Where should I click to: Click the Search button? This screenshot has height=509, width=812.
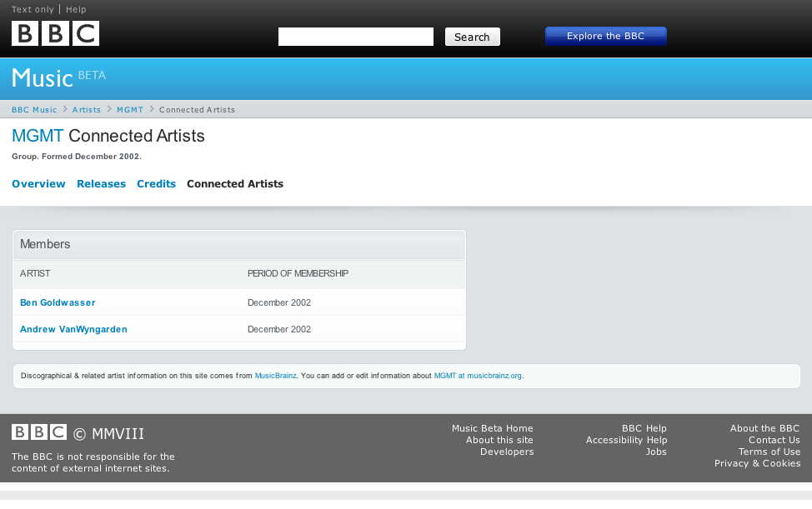[x=473, y=37]
